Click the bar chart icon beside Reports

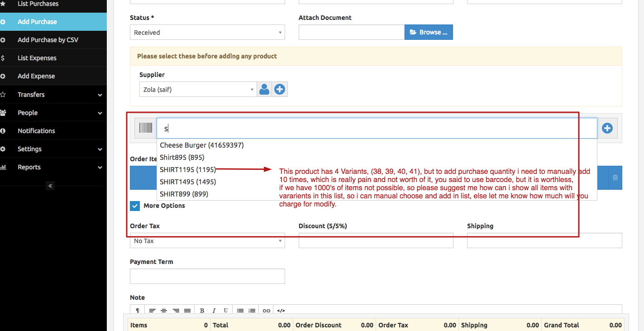[x=3, y=167]
